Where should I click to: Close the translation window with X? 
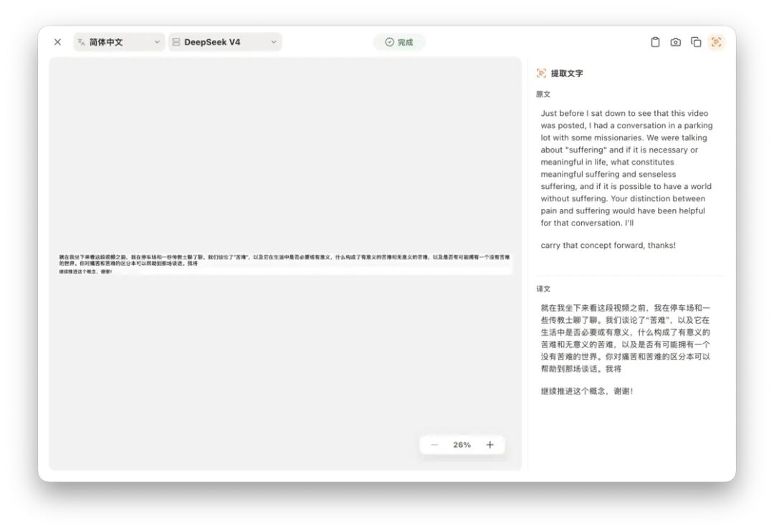[x=58, y=42]
